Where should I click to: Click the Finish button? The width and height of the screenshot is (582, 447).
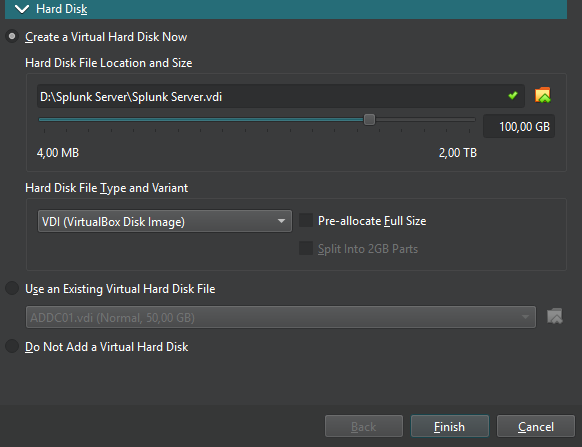click(x=449, y=426)
